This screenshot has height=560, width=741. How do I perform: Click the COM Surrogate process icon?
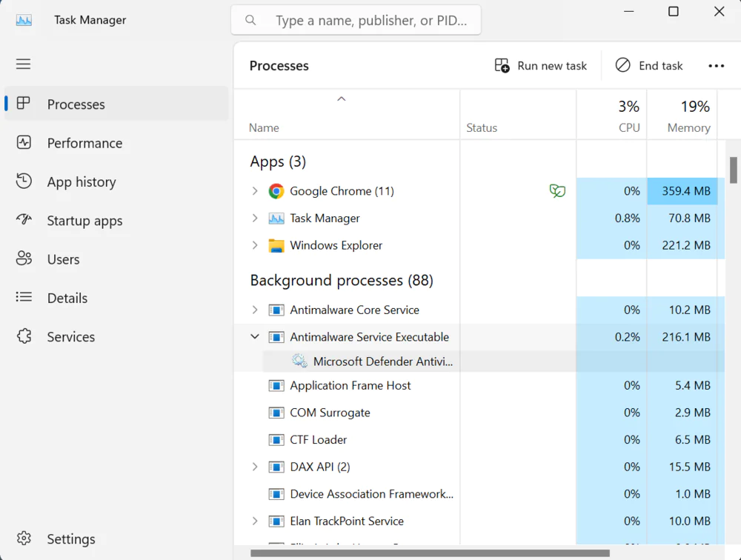point(276,413)
